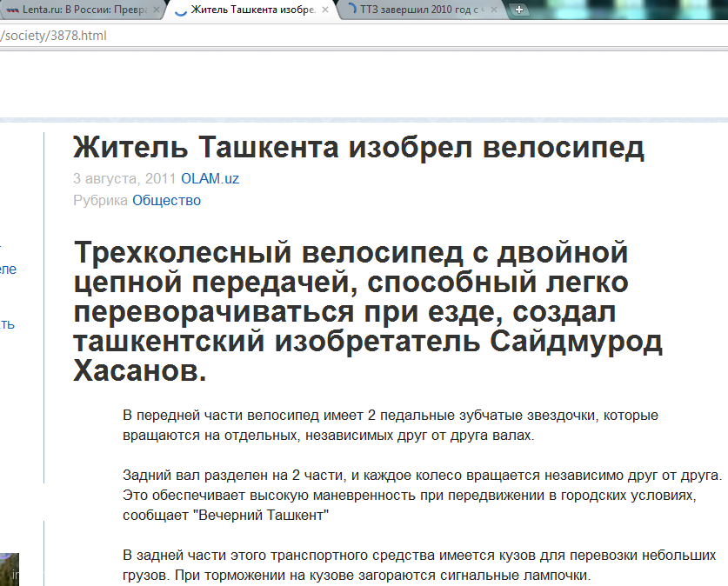Select the 'Житель Ташкента изобрел' tab
This screenshot has width=728, height=586.
[252, 10]
